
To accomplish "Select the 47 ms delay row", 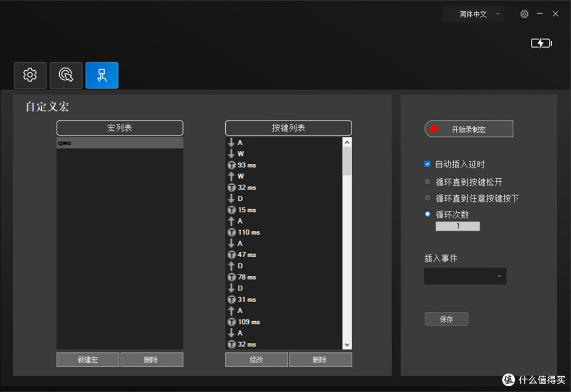I will pos(284,255).
